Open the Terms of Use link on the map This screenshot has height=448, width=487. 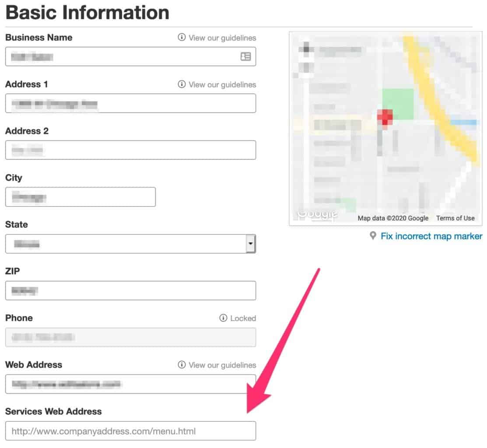click(455, 218)
